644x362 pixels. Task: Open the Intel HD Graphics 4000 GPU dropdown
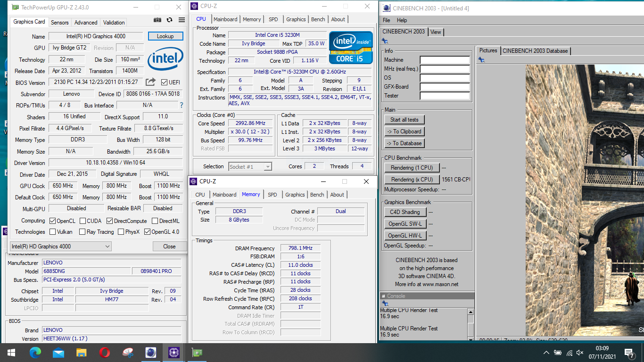(60, 246)
